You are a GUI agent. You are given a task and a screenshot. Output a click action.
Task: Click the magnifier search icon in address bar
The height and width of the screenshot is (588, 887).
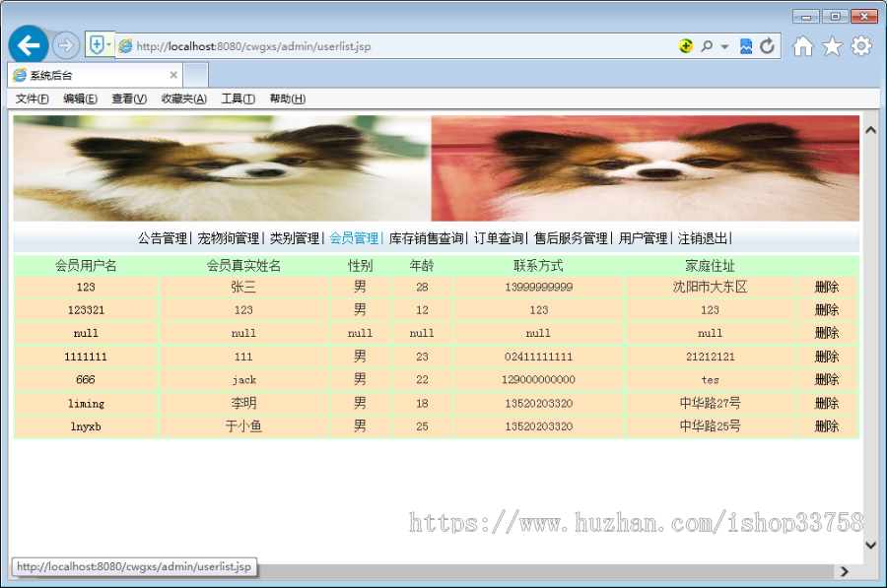pos(707,46)
